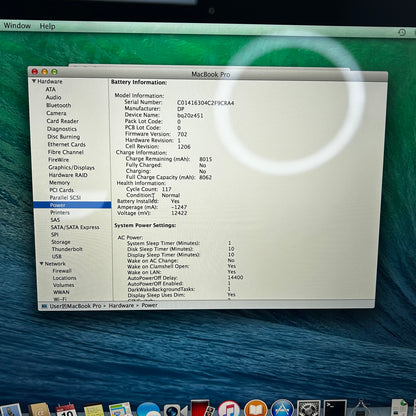Select PCI Cards in the sidebar
416x416 pixels.
coord(62,190)
